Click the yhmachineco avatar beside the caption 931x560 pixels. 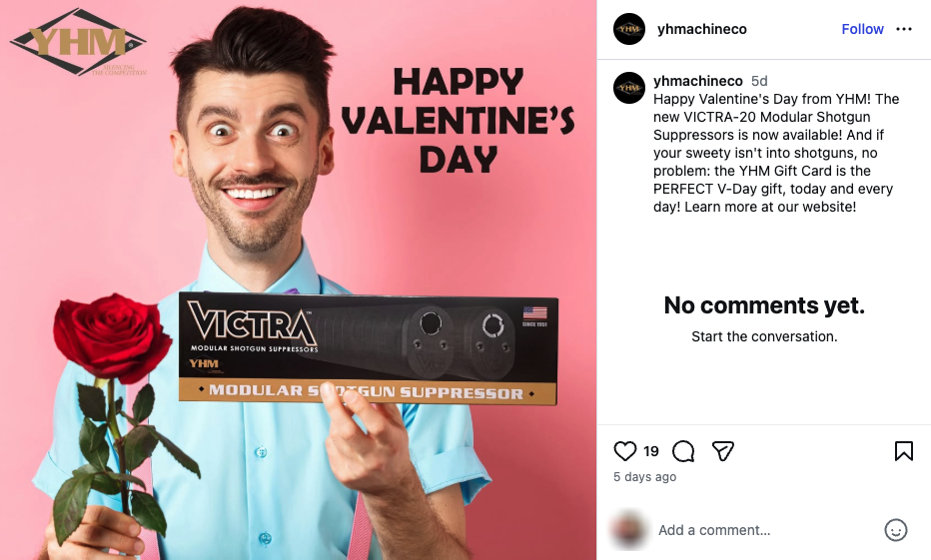(x=629, y=88)
